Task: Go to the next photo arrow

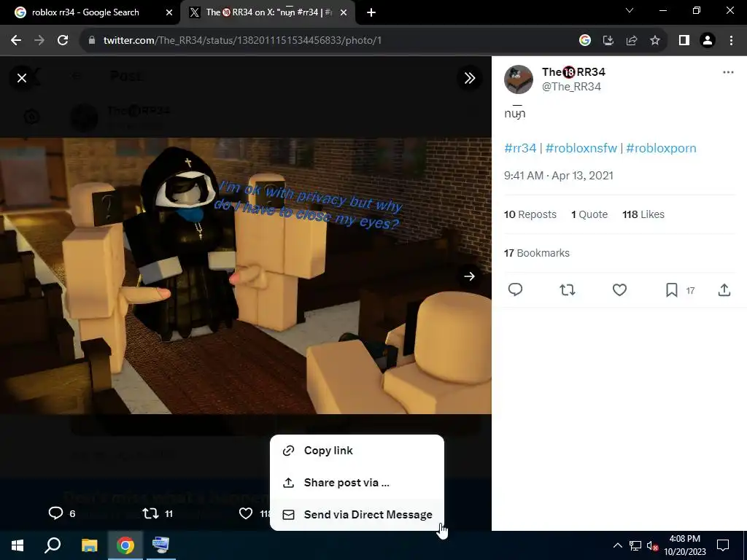Action: (x=469, y=276)
